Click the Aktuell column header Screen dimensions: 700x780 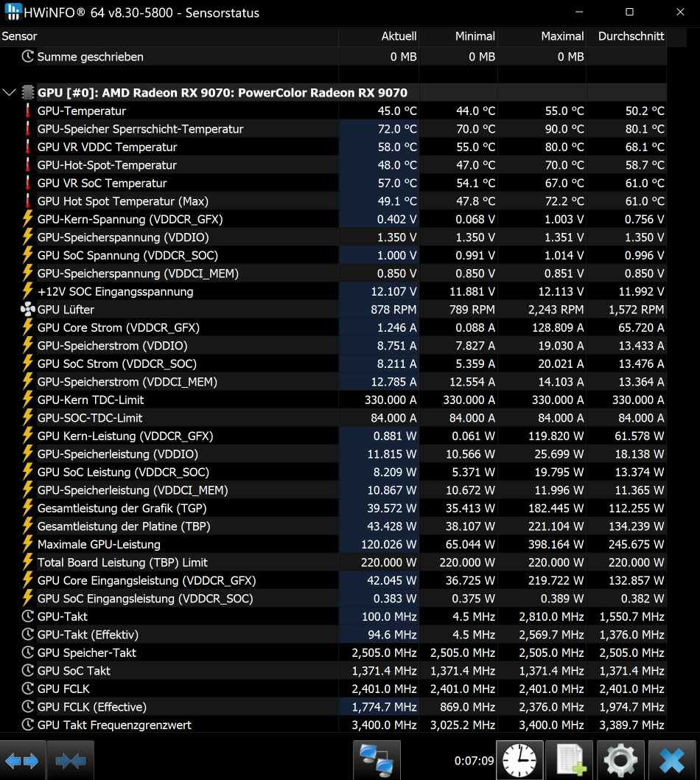pos(379,36)
